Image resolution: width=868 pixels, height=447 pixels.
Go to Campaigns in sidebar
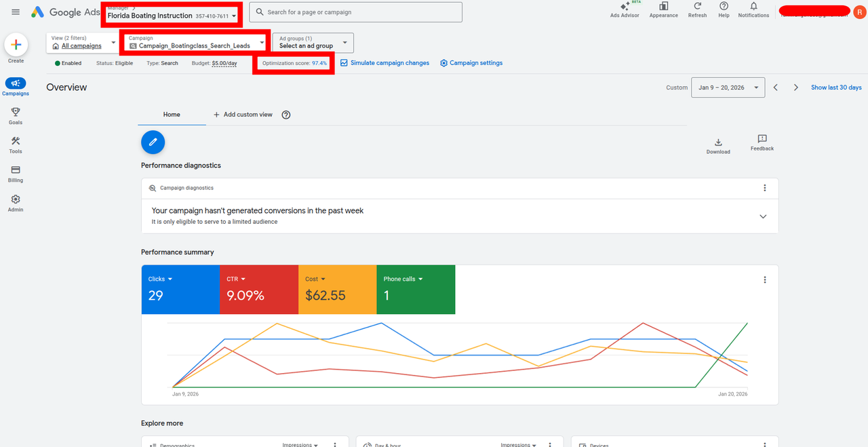click(16, 87)
